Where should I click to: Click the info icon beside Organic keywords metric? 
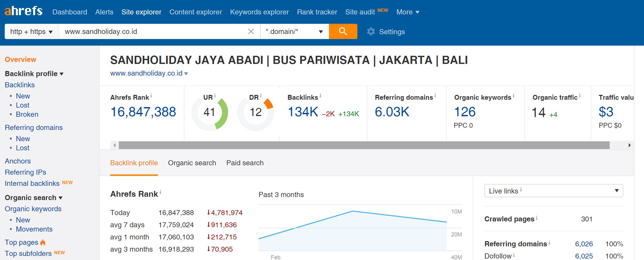514,96
